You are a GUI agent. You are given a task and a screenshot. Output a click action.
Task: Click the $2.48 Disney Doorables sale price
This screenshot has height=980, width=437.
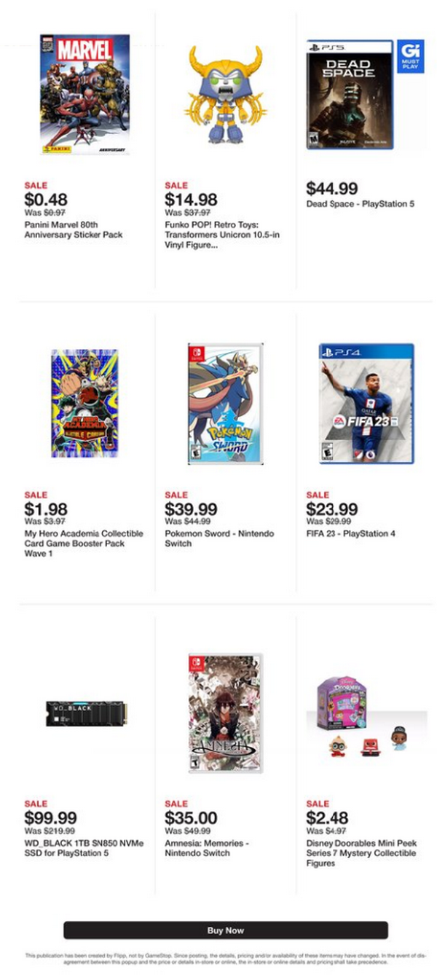[327, 818]
